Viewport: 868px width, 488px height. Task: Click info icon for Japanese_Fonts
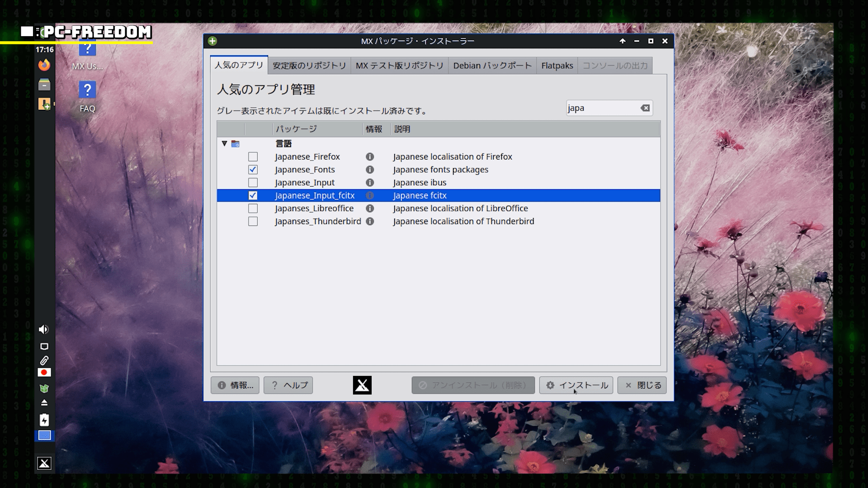pyautogui.click(x=370, y=170)
